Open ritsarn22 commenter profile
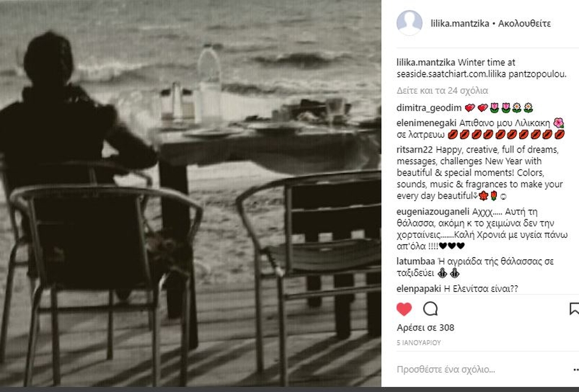 click(x=414, y=150)
